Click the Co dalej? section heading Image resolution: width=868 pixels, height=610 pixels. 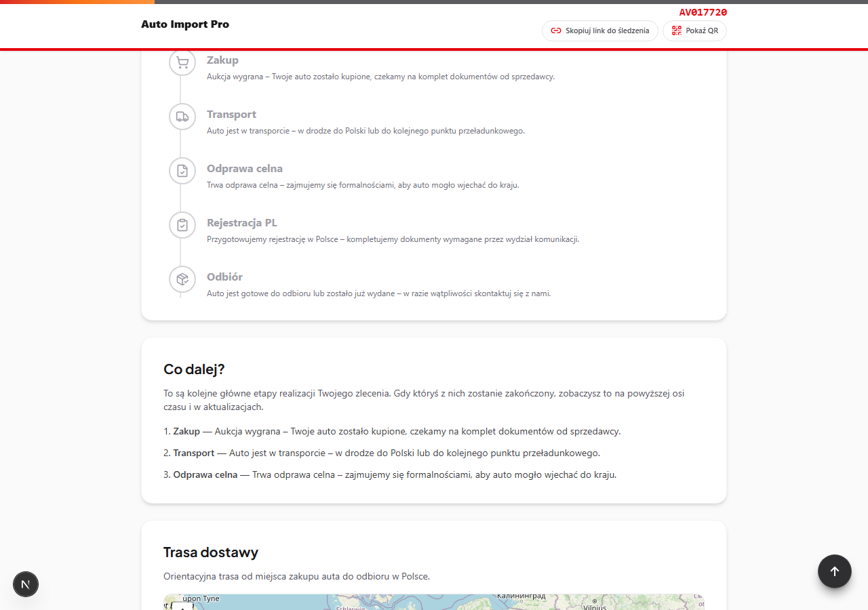[194, 369]
